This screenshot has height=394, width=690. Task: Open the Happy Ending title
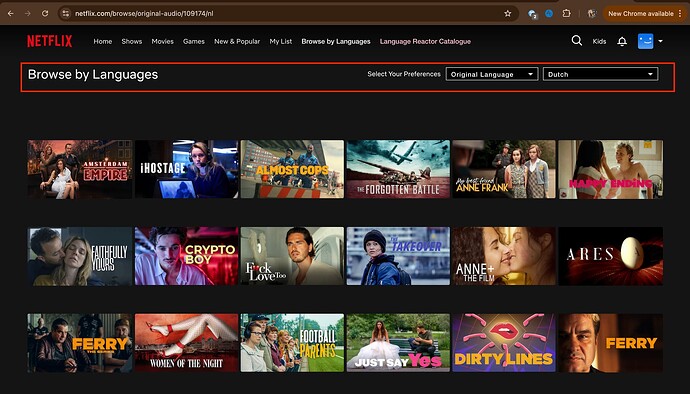pyautogui.click(x=610, y=169)
